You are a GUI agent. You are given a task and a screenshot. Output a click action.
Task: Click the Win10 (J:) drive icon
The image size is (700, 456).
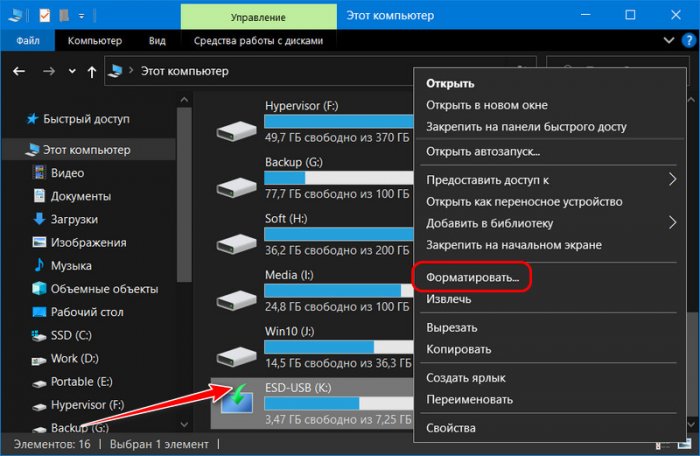[237, 356]
